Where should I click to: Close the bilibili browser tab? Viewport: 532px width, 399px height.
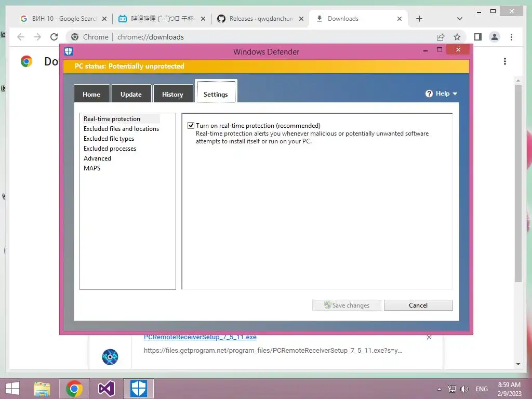[x=203, y=19]
